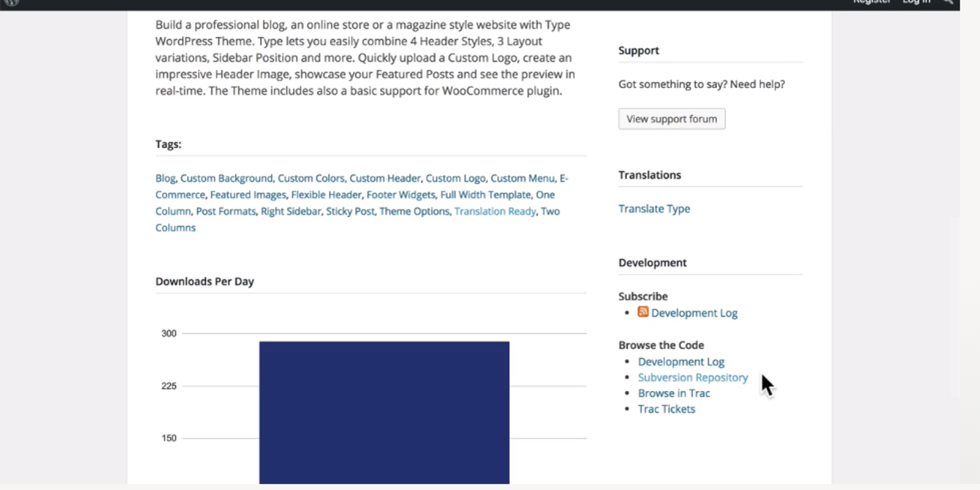Viewport: 980px width, 490px height.
Task: Click the Featured Images tag
Action: (247, 194)
